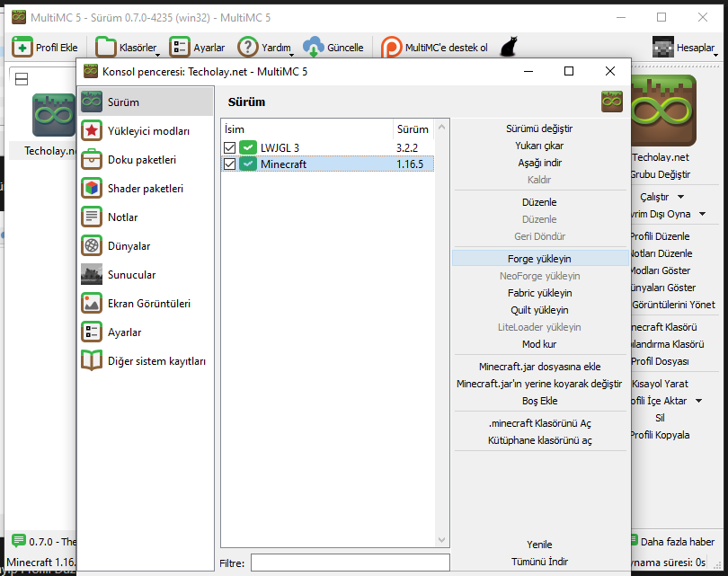Sort by the İsim column header
The height and width of the screenshot is (576, 728).
click(306, 129)
